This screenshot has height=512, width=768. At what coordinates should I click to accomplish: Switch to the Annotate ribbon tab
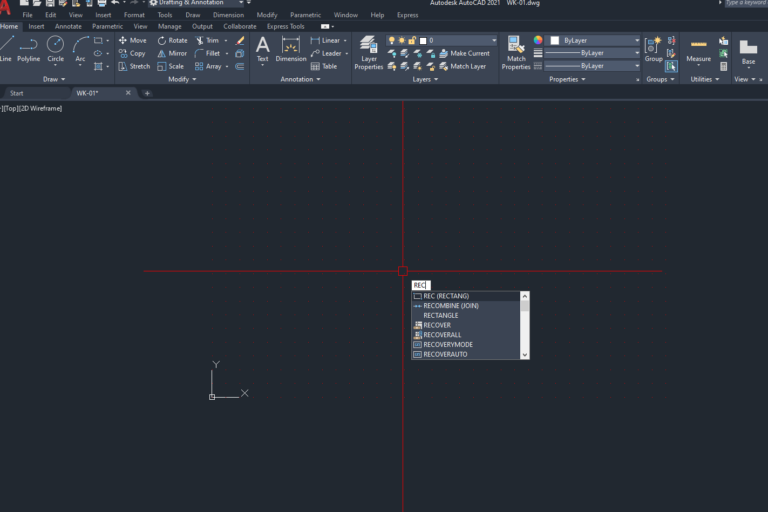pyautogui.click(x=68, y=26)
